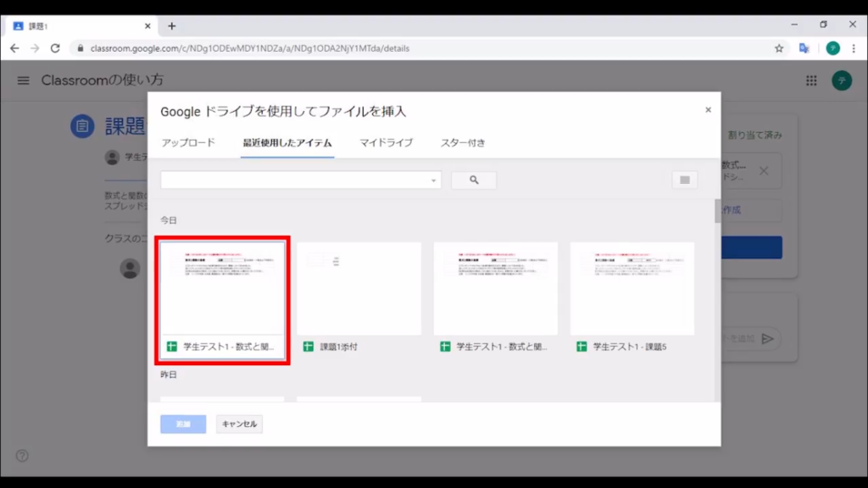This screenshot has height=488, width=868.
Task: Click the キャンセル button
Action: tap(239, 424)
